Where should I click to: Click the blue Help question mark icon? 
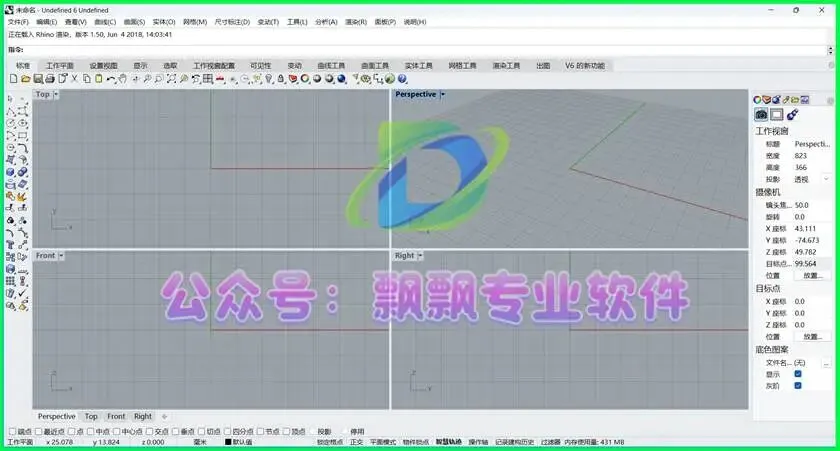[402, 79]
